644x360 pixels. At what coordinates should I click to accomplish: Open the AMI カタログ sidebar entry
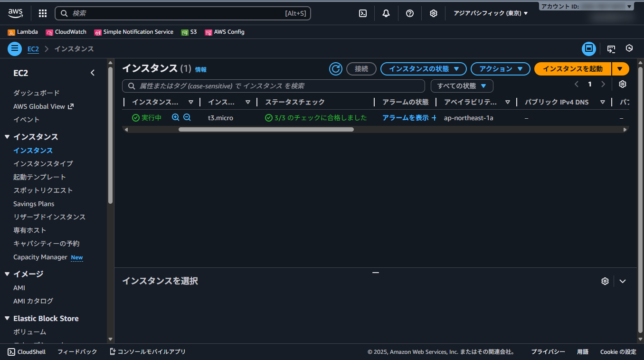click(x=33, y=301)
